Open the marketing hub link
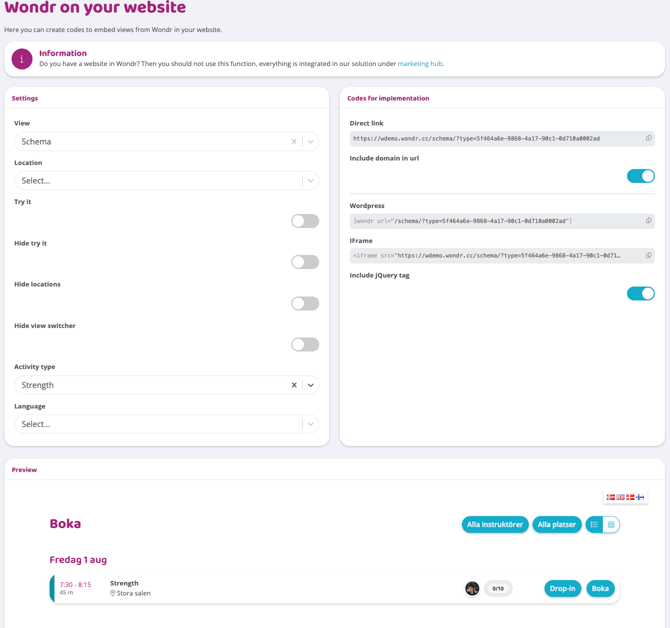670x628 pixels. [420, 64]
